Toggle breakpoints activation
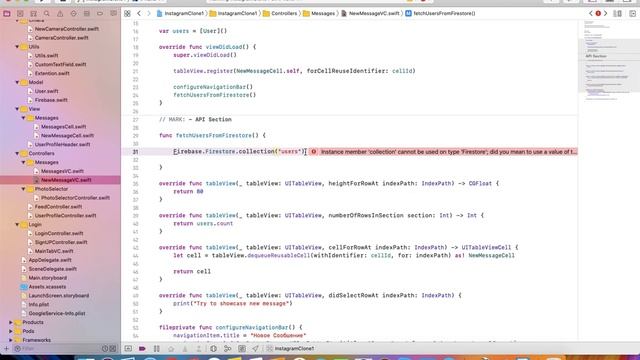The image size is (640, 360). (142, 349)
